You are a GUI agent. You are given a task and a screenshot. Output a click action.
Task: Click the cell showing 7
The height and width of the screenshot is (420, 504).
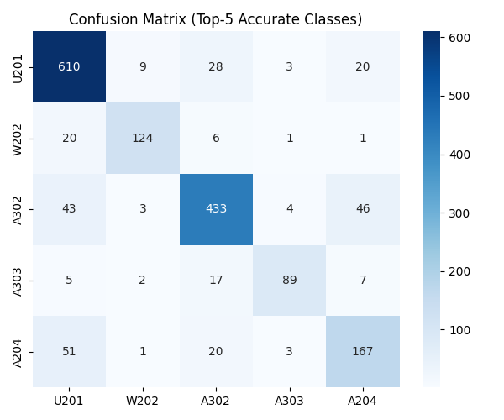click(362, 281)
